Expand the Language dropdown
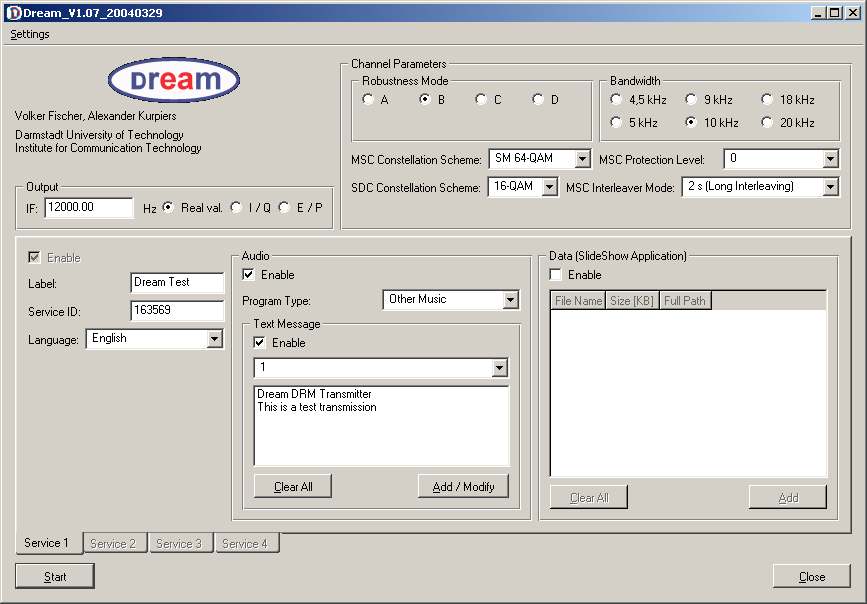Viewport: 867px width, 604px height. coord(214,339)
